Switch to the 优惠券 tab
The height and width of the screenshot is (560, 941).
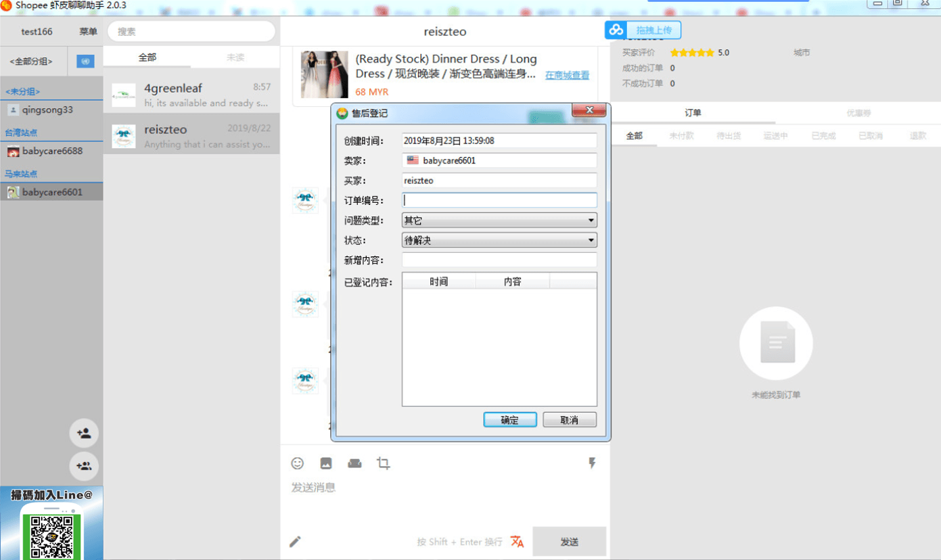[x=858, y=113]
